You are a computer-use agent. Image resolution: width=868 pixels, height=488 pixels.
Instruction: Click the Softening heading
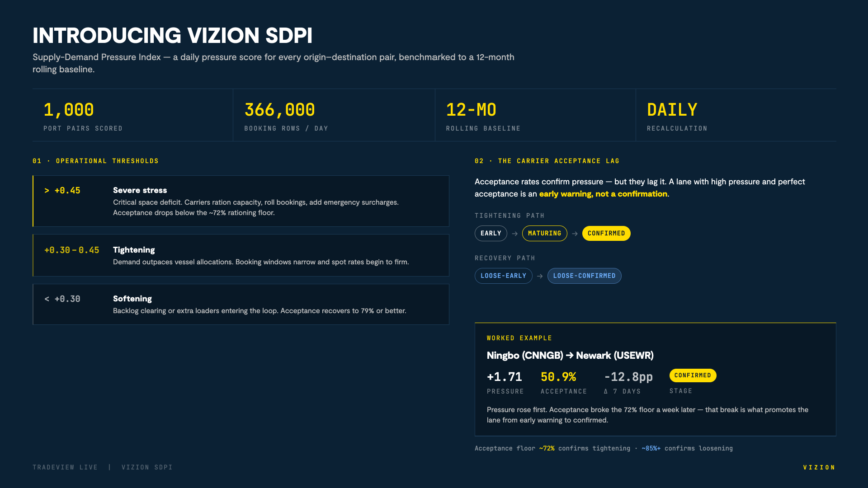click(x=132, y=299)
